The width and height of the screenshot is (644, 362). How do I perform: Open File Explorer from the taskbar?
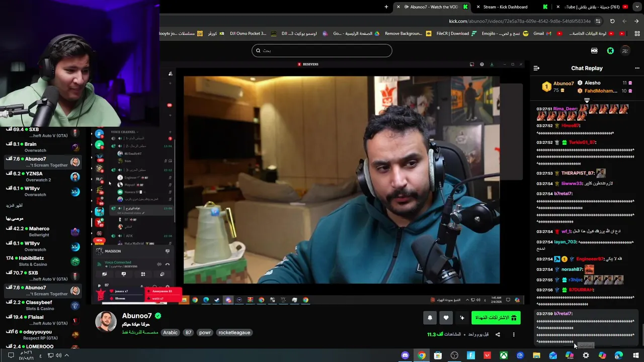click(x=537, y=355)
